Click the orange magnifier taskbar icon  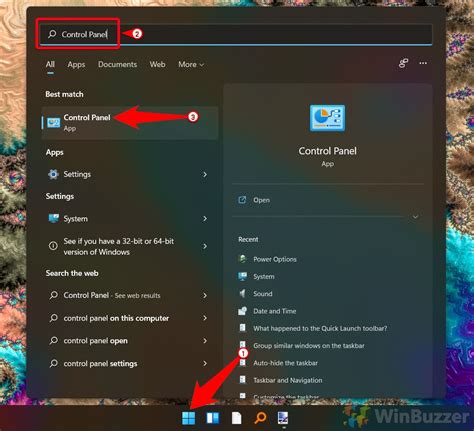[x=260, y=418]
